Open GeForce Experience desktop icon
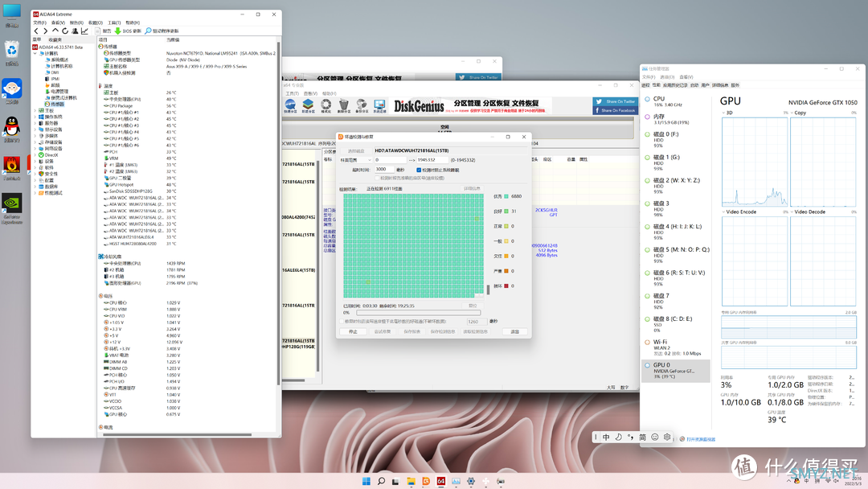The width and height of the screenshot is (868, 489). [x=11, y=208]
